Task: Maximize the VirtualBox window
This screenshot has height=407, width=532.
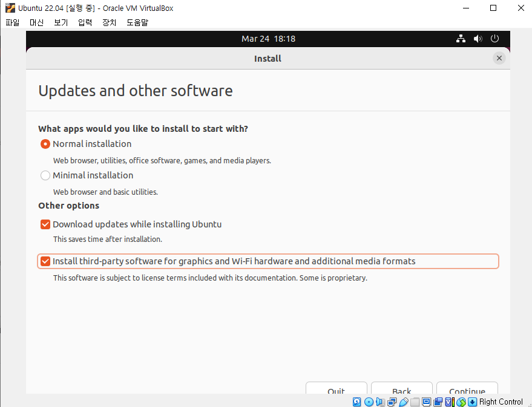Action: pos(493,8)
